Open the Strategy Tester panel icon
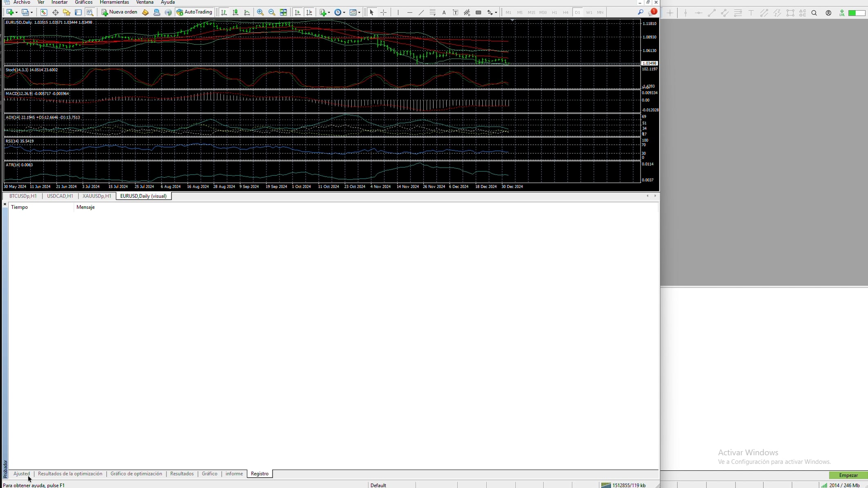This screenshot has width=868, height=488. 90,12
